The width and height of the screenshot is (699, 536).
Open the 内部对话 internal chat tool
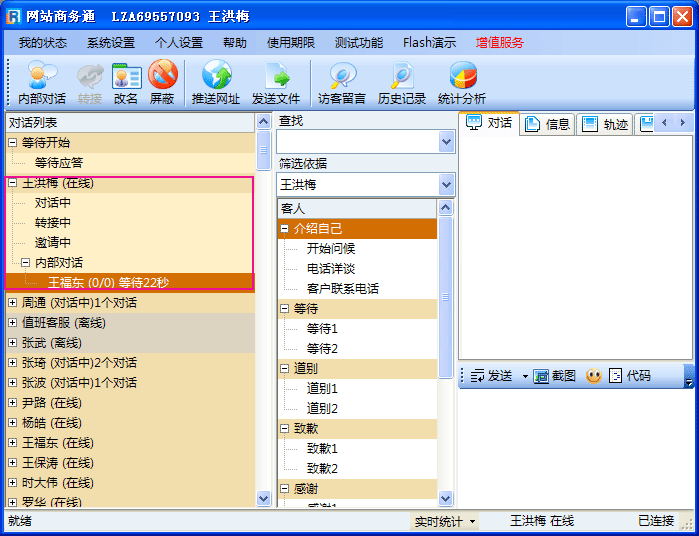coord(42,82)
